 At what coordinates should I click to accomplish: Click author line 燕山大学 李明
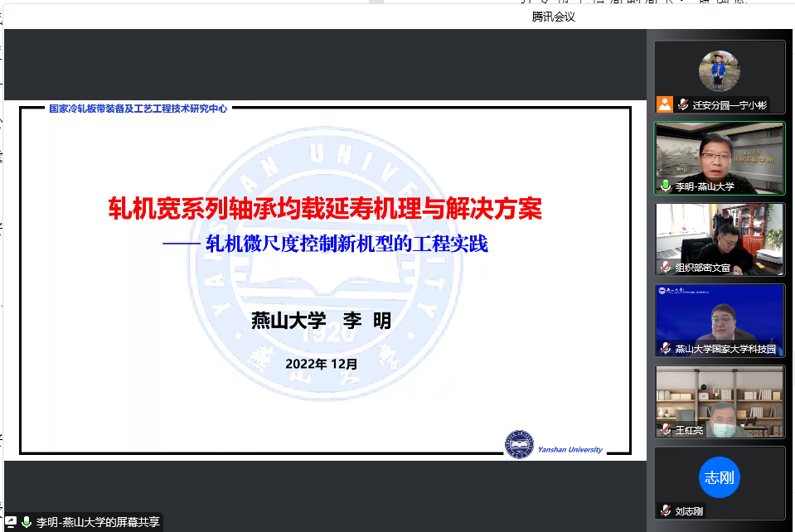(321, 320)
